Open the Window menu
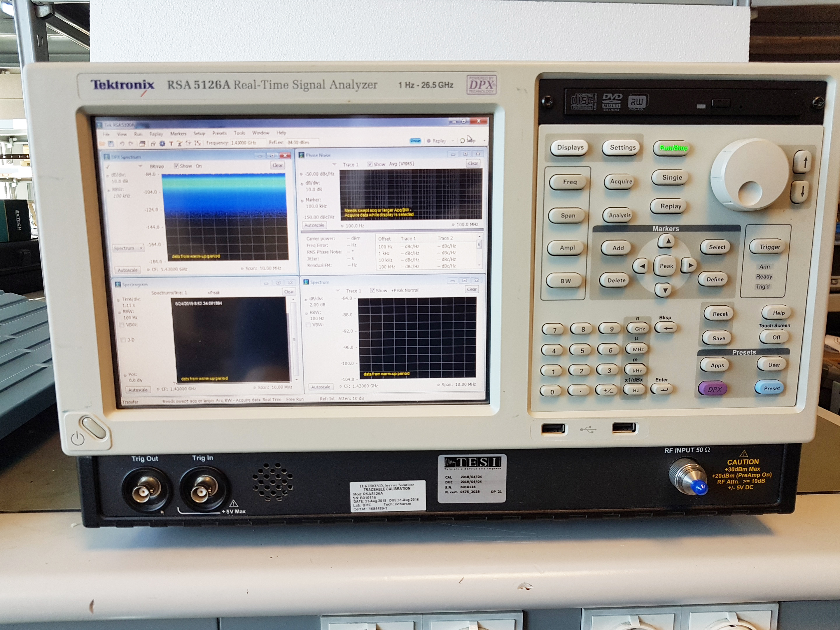This screenshot has width=840, height=630. click(x=260, y=133)
